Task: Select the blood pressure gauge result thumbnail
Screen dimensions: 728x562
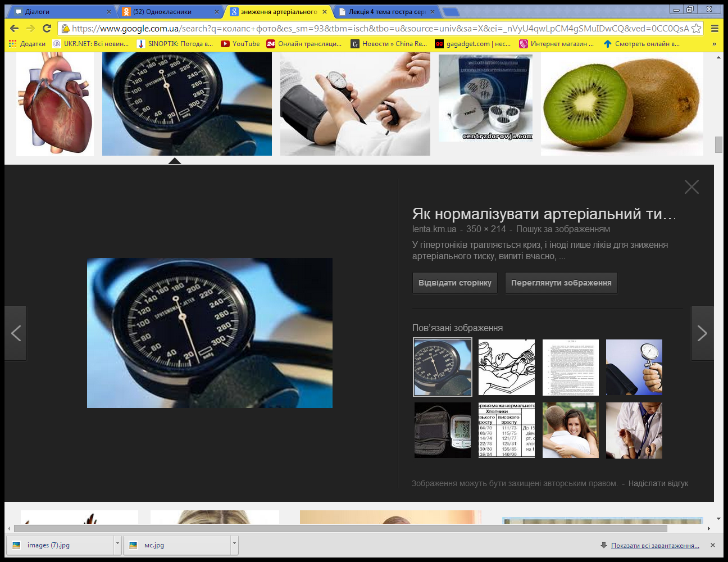Action: (187, 105)
